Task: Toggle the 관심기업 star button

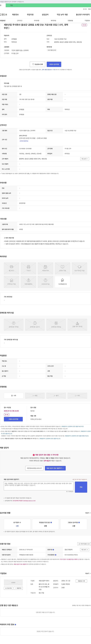Action: coord(9,588)
